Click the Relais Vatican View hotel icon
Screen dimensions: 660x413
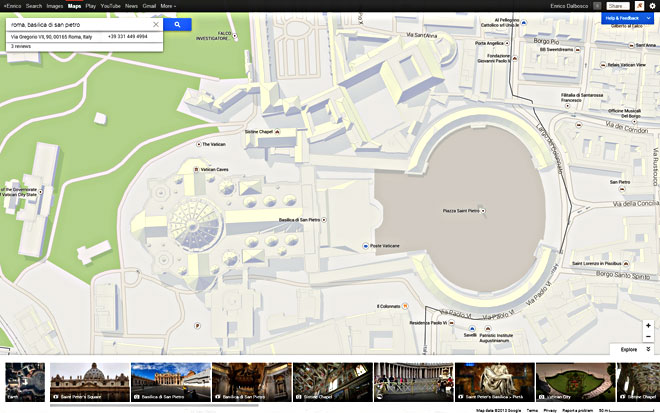click(x=603, y=65)
